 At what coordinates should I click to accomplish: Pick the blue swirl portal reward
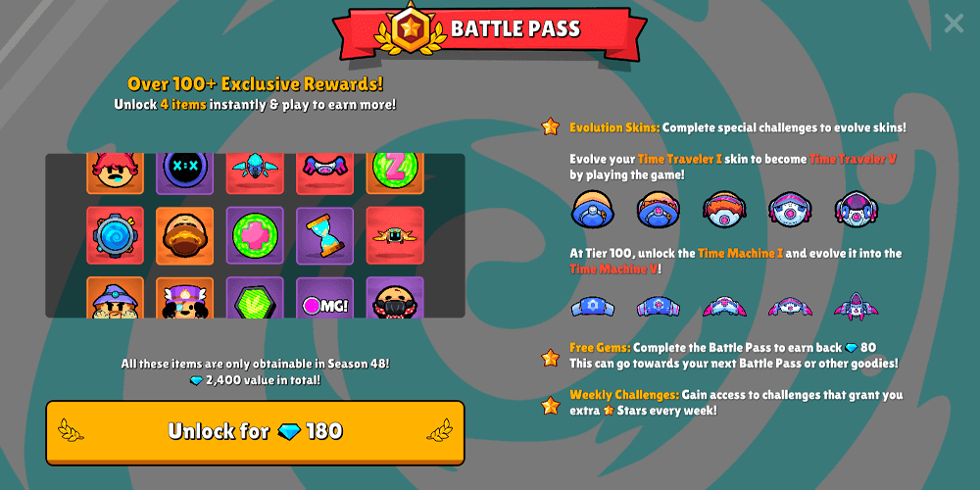115,235
